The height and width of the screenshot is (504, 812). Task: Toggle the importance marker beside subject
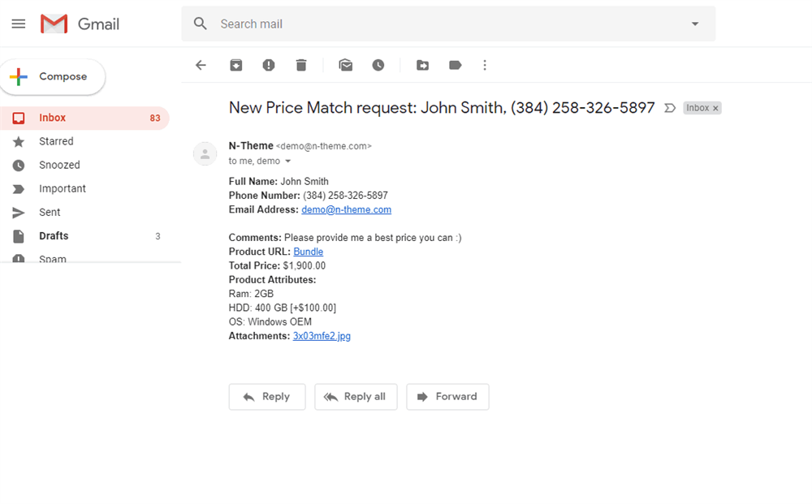[670, 108]
